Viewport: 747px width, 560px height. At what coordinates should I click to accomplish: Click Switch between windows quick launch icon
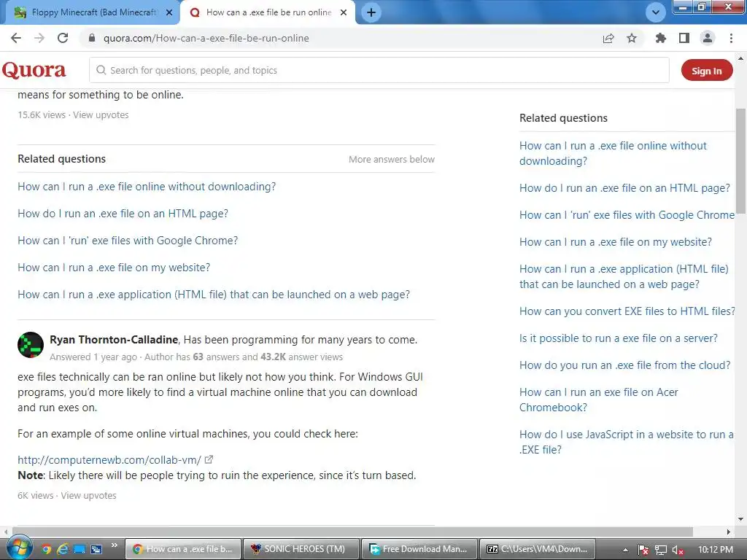pyautogui.click(x=96, y=550)
